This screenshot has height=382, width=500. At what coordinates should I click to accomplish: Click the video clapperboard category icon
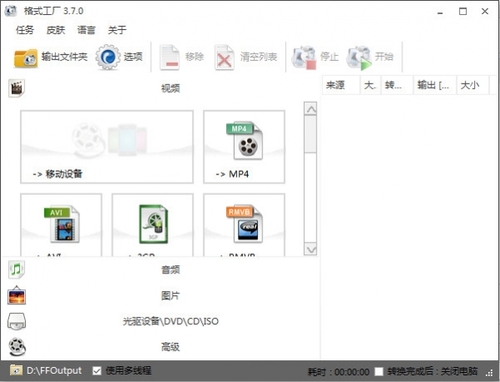(x=16, y=88)
